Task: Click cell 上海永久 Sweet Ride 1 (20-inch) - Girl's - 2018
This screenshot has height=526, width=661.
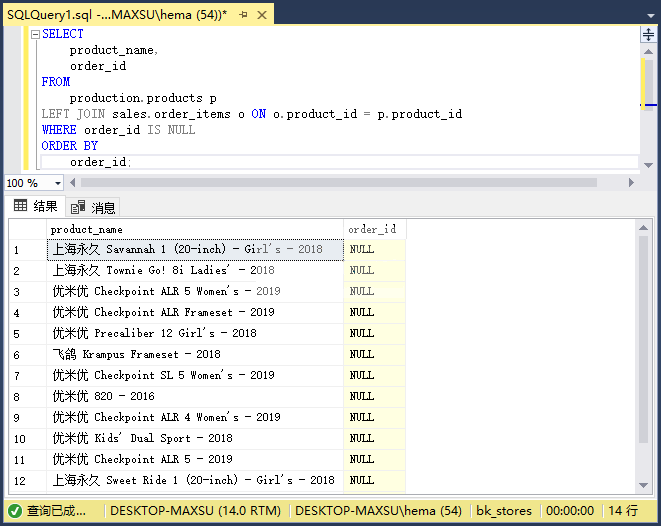Action: point(195,481)
